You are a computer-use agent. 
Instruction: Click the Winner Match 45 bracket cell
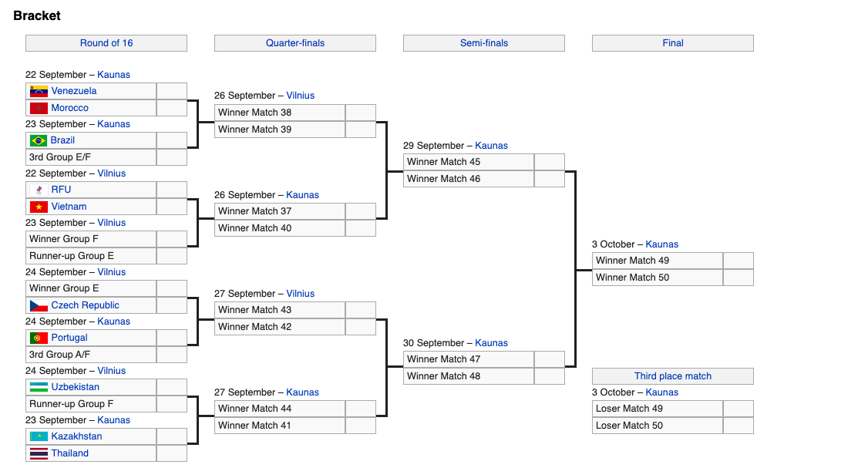(468, 162)
